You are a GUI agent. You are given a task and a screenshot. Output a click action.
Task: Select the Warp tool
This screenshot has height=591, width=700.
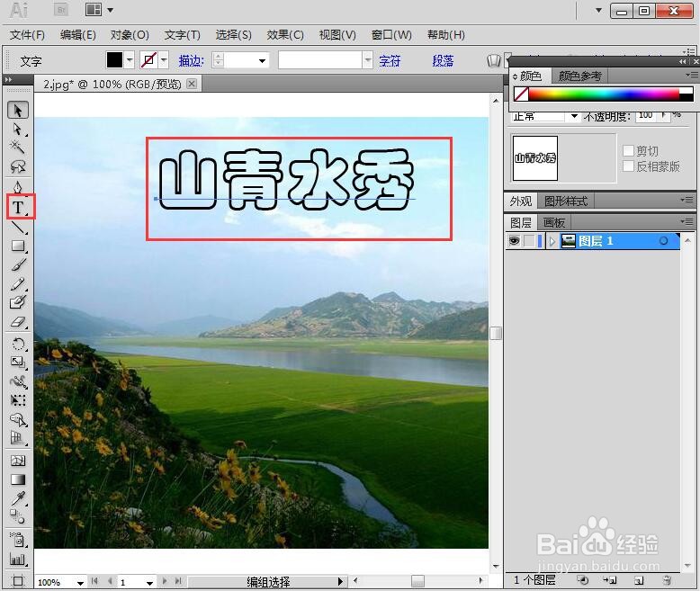[18, 381]
